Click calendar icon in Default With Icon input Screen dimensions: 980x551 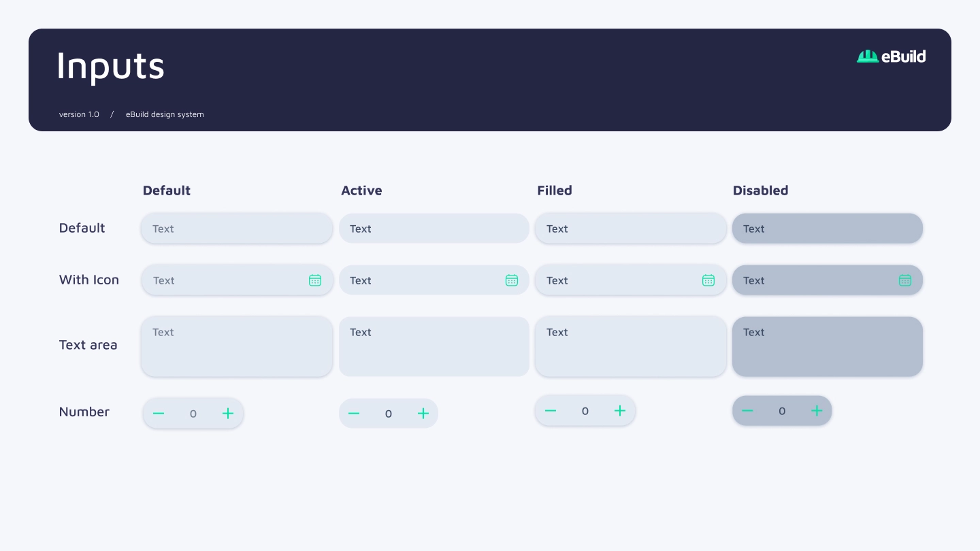tap(315, 280)
